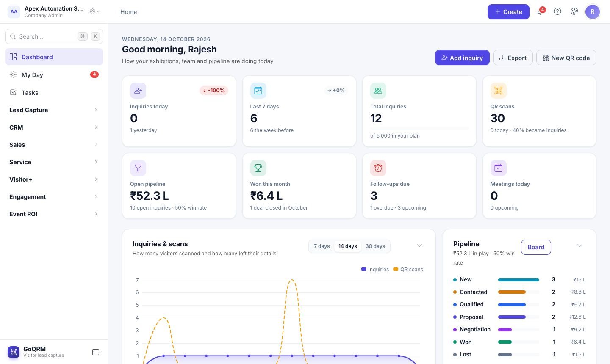Image resolution: width=610 pixels, height=364 pixels.
Task: Export the dashboard data
Action: tap(513, 58)
